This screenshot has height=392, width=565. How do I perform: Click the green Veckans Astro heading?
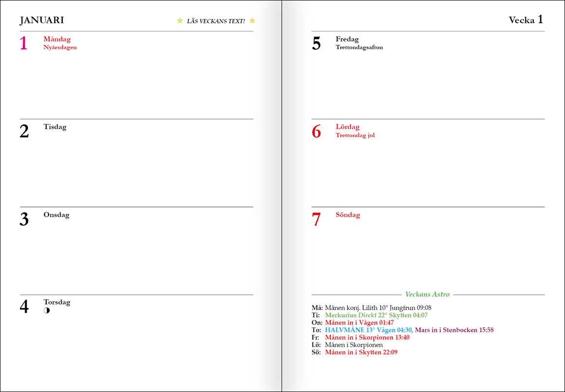427,294
